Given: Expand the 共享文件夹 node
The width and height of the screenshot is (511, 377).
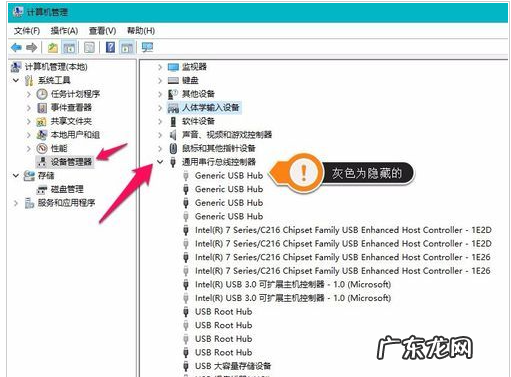Looking at the screenshot, I should 29,121.
